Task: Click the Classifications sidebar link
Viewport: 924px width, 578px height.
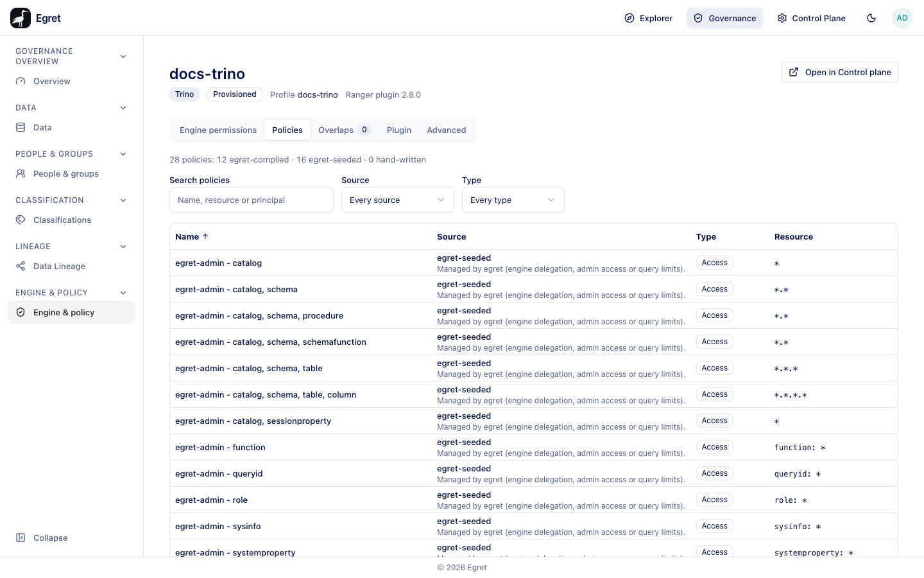Action: click(x=72, y=220)
